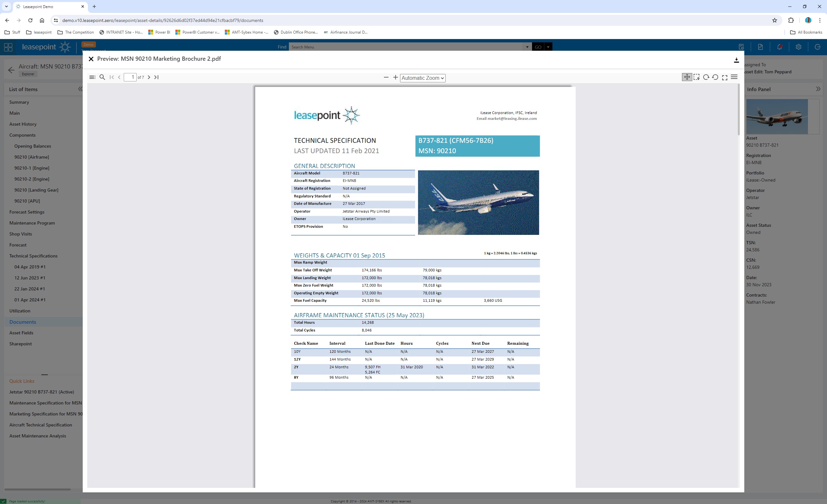Screen dimensions: 827x504
Task: Open All Bookmarks folder
Action: (x=806, y=32)
